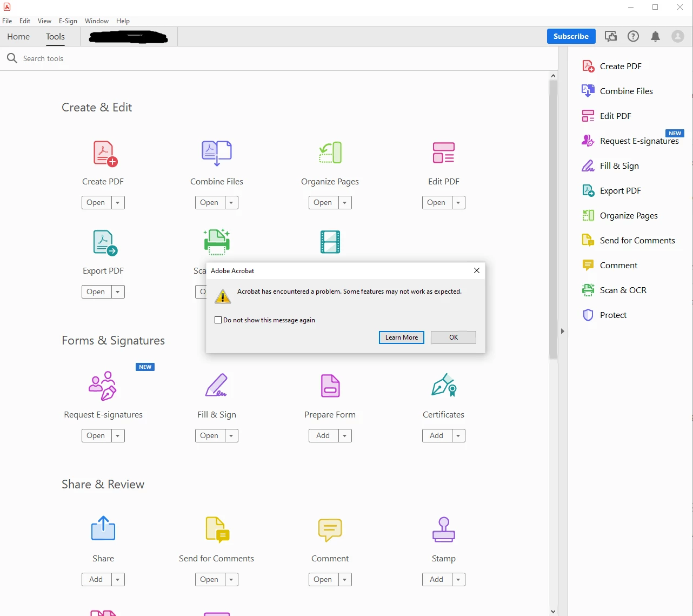The image size is (693, 616).
Task: Click the Stamp tool icon
Action: click(444, 529)
